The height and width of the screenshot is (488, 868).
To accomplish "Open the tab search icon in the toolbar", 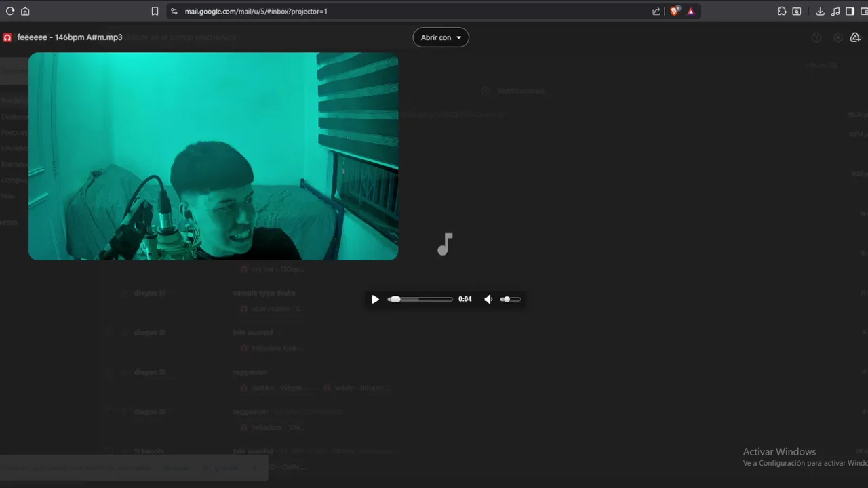I will 797,11.
